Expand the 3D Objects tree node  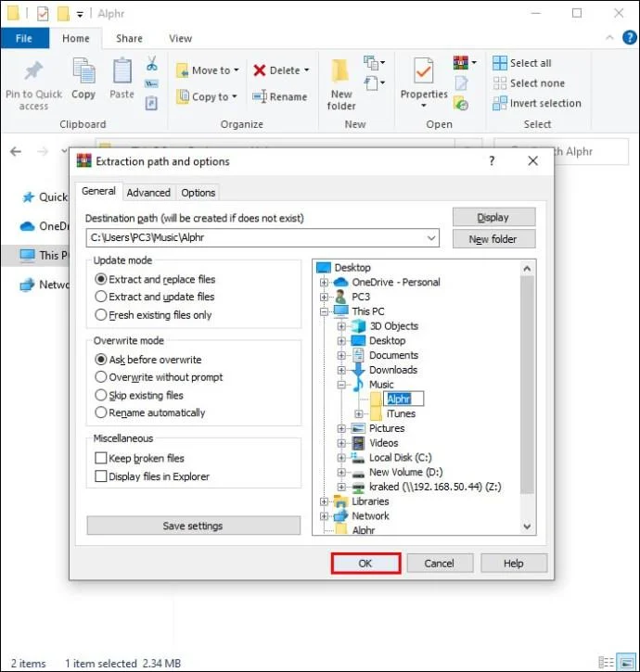coord(341,326)
